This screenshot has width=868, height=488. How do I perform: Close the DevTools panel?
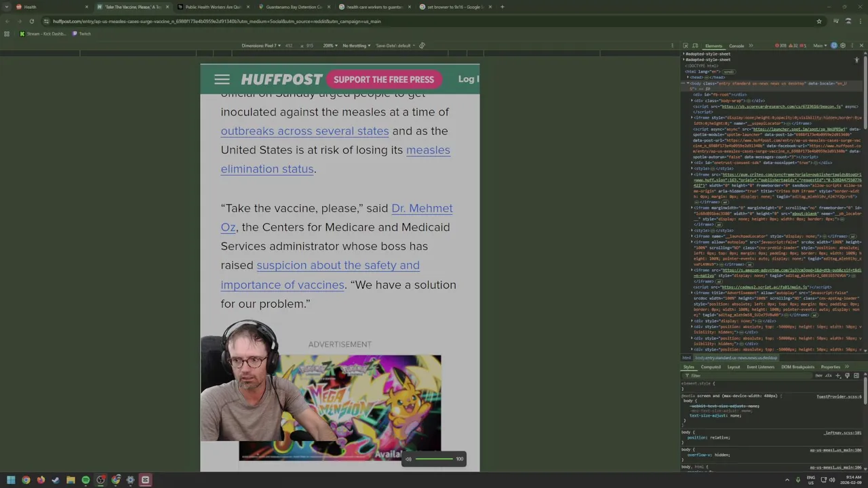pyautogui.click(x=861, y=45)
